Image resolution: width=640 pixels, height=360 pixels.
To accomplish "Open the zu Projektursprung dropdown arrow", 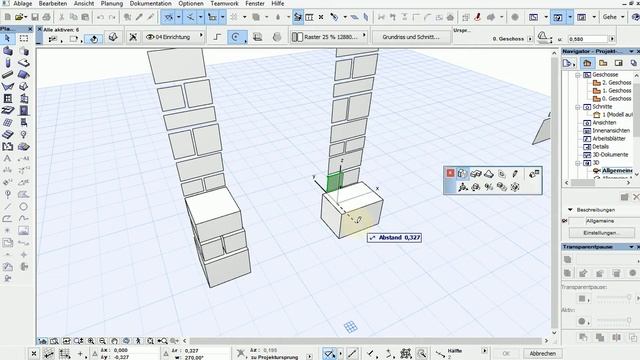I will [x=309, y=357].
